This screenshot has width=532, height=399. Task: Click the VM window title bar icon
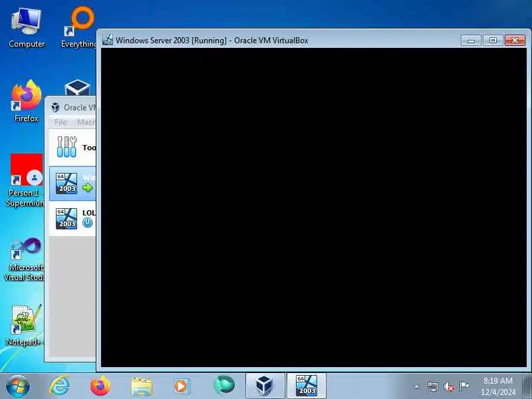point(108,40)
